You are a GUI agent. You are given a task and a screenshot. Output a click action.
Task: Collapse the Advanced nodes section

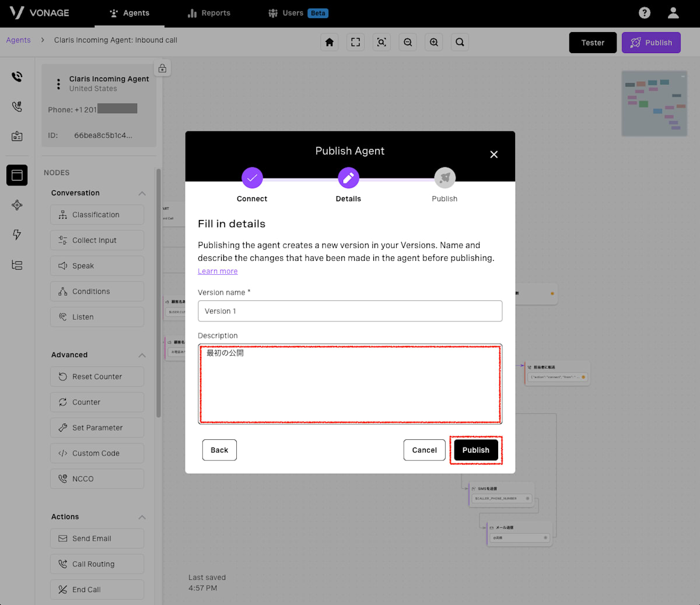coord(142,355)
